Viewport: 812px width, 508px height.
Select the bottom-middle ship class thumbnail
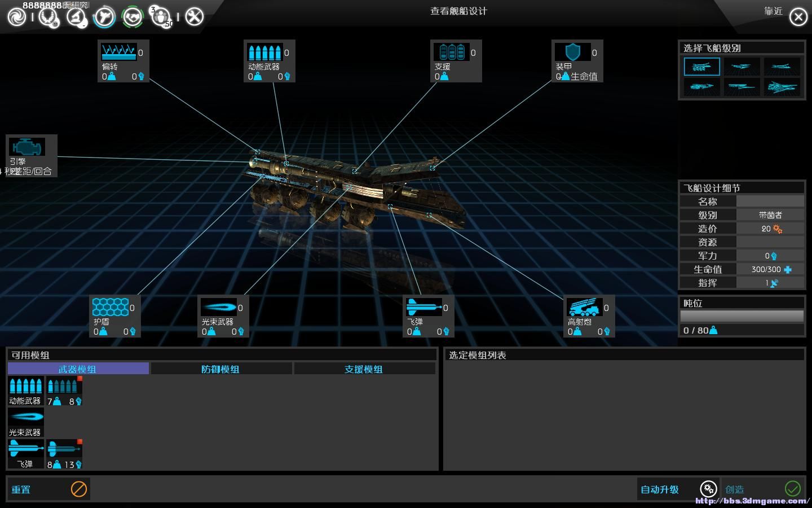click(x=742, y=87)
